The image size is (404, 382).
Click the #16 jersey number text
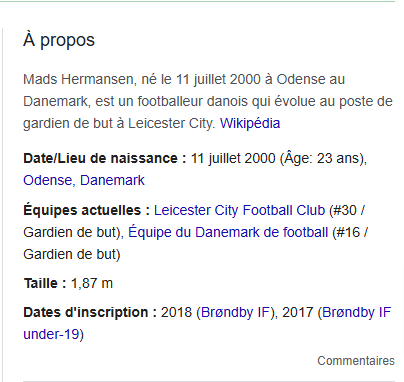pos(348,232)
